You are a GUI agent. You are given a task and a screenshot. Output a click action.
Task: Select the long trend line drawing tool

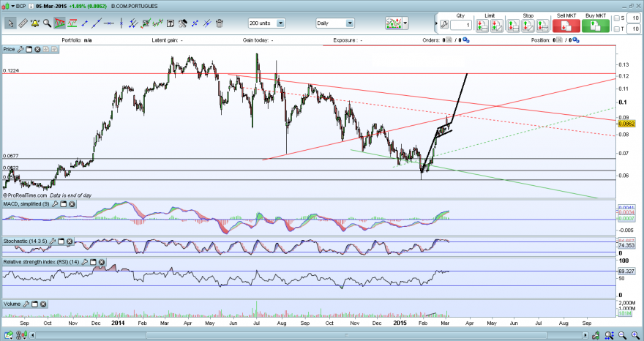(97, 23)
